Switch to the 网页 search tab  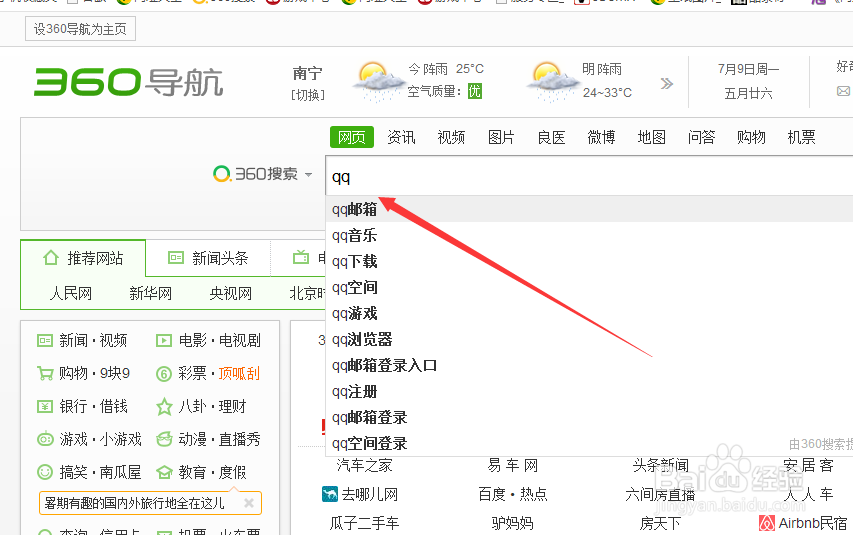pos(352,137)
